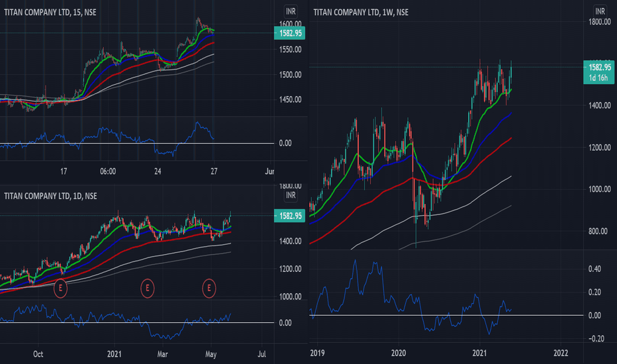This screenshot has width=617, height=364.
Task: Open the INR currency selector on weekly chart
Action: pyautogui.click(x=600, y=11)
